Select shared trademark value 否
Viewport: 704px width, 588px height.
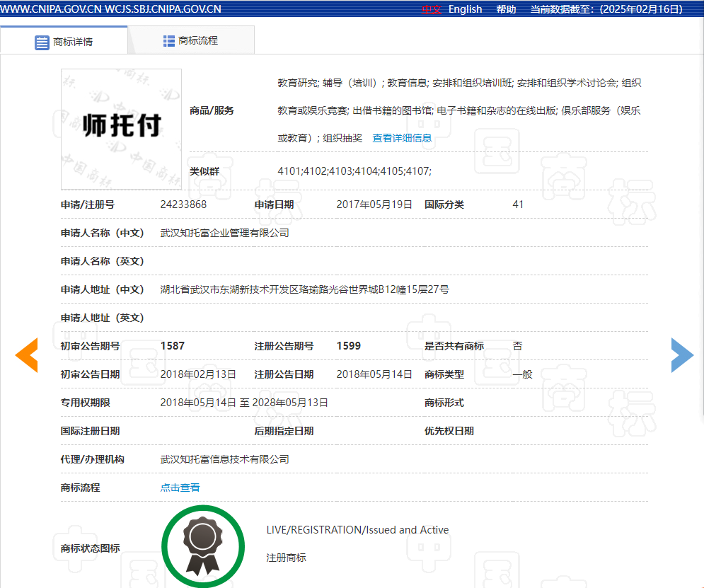(x=517, y=346)
